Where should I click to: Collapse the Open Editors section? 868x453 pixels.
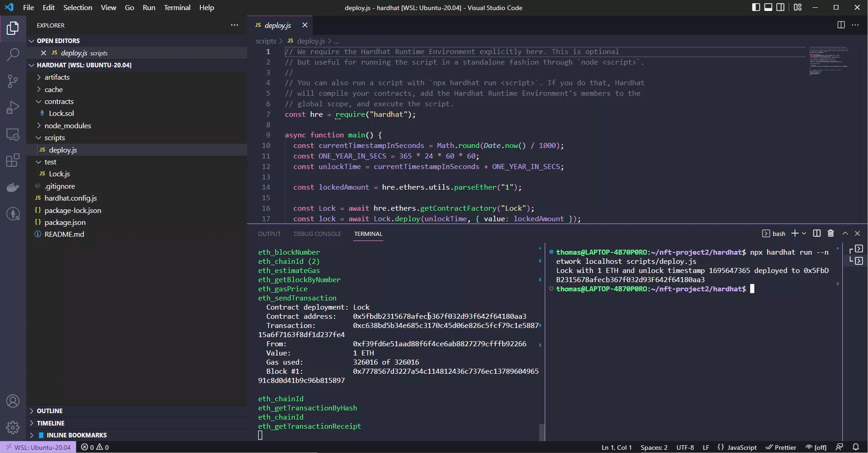click(137, 41)
